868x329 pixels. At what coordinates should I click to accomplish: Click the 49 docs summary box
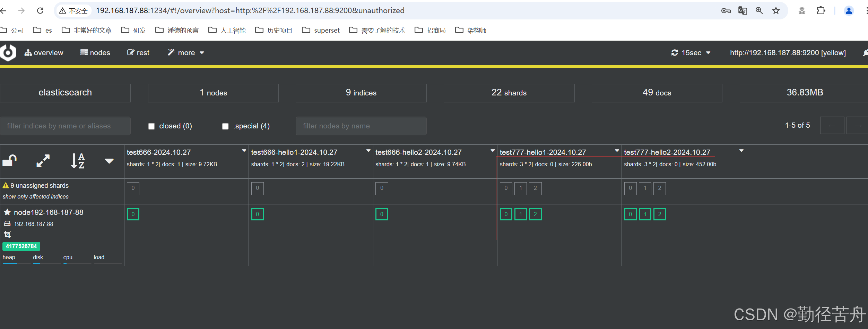[657, 93]
